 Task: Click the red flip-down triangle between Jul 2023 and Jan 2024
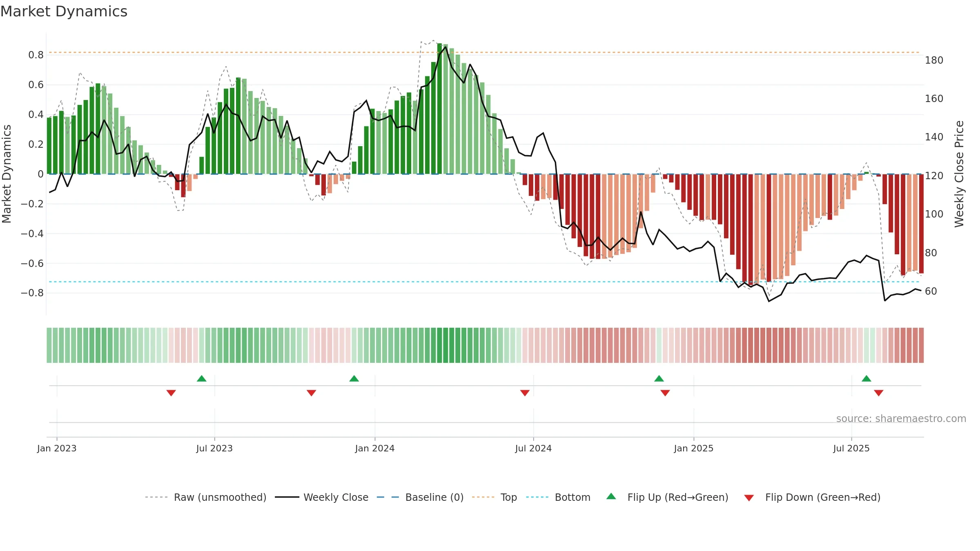(311, 393)
